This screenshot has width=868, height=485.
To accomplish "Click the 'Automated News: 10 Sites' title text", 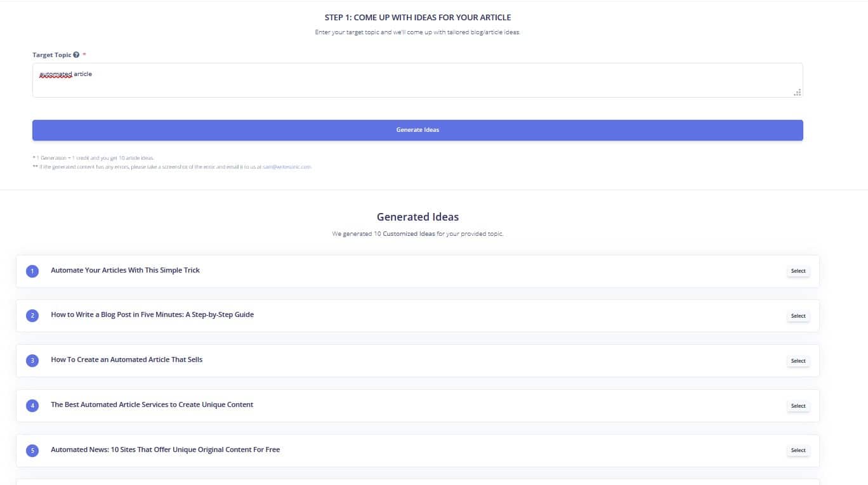I will (165, 449).
